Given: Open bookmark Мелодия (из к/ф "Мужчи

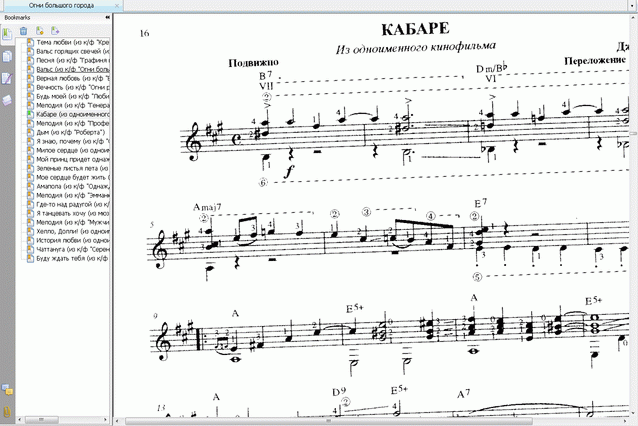Looking at the screenshot, I should pyautogui.click(x=73, y=222).
